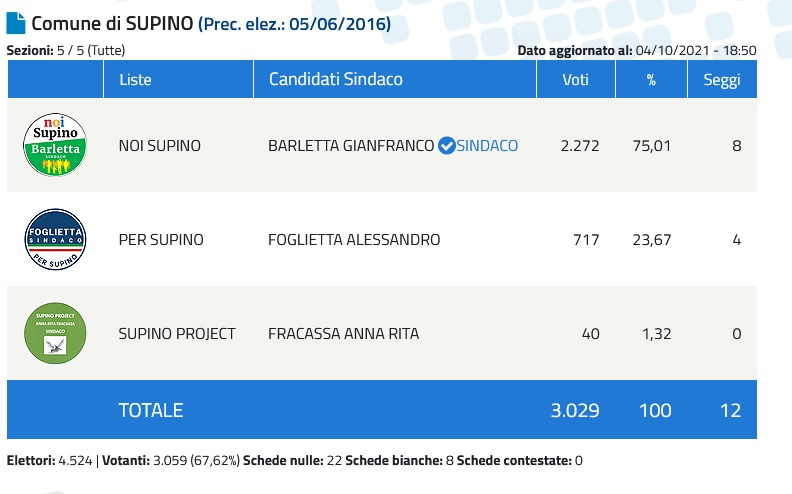The height and width of the screenshot is (494, 792).
Task: Click the green Supino Project list logo
Action: (x=55, y=334)
